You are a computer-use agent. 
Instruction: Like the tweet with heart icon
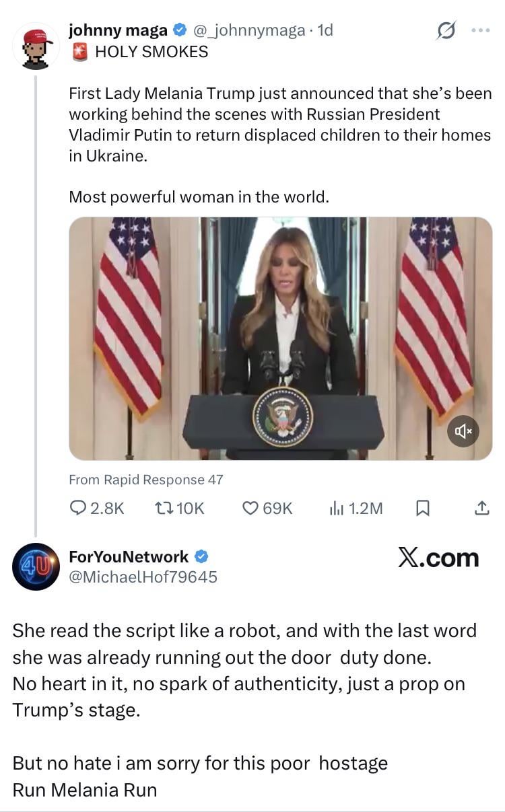pos(251,509)
